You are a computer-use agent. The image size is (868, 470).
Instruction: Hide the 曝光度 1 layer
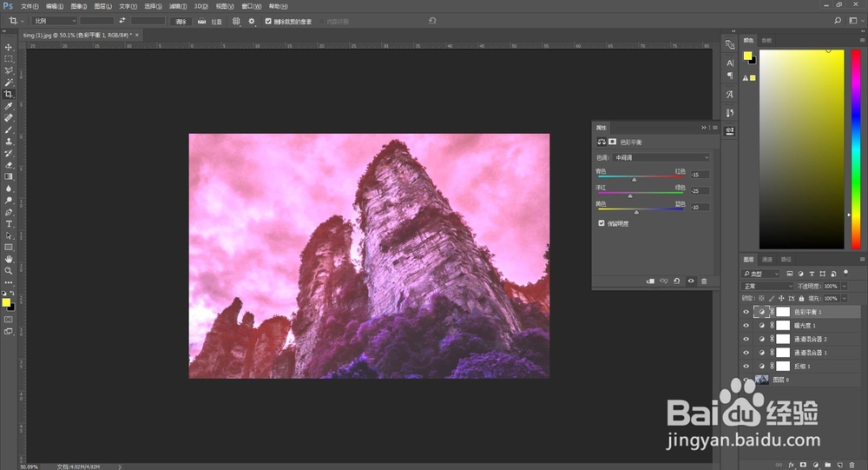[x=746, y=325]
